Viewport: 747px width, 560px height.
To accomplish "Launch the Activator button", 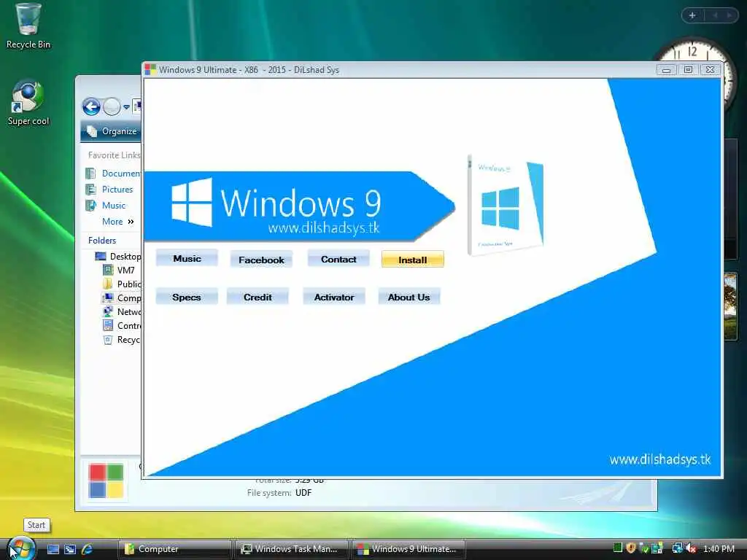I will 334,297.
